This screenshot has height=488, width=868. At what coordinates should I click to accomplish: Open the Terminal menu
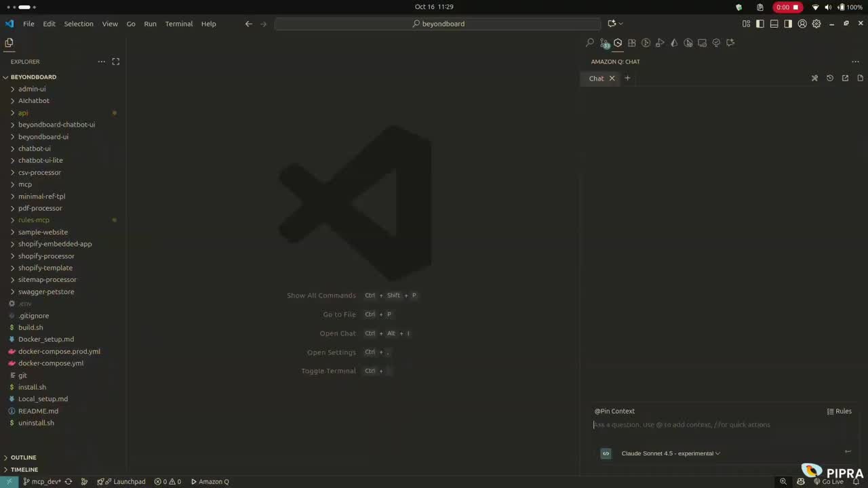[x=179, y=24]
